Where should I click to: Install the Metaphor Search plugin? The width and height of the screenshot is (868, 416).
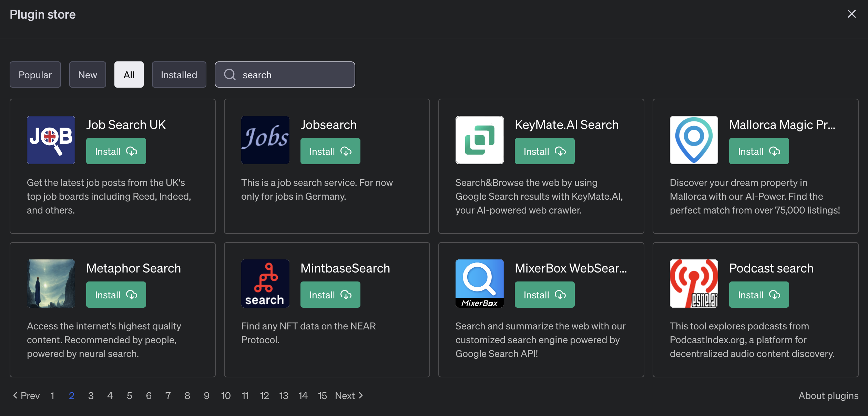tap(116, 294)
